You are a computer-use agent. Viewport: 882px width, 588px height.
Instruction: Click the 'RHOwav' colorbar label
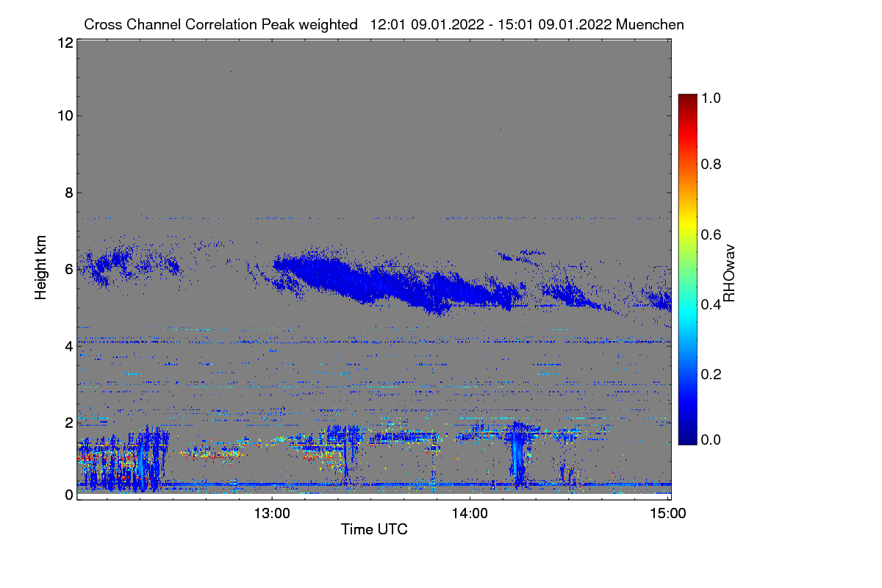730,273
